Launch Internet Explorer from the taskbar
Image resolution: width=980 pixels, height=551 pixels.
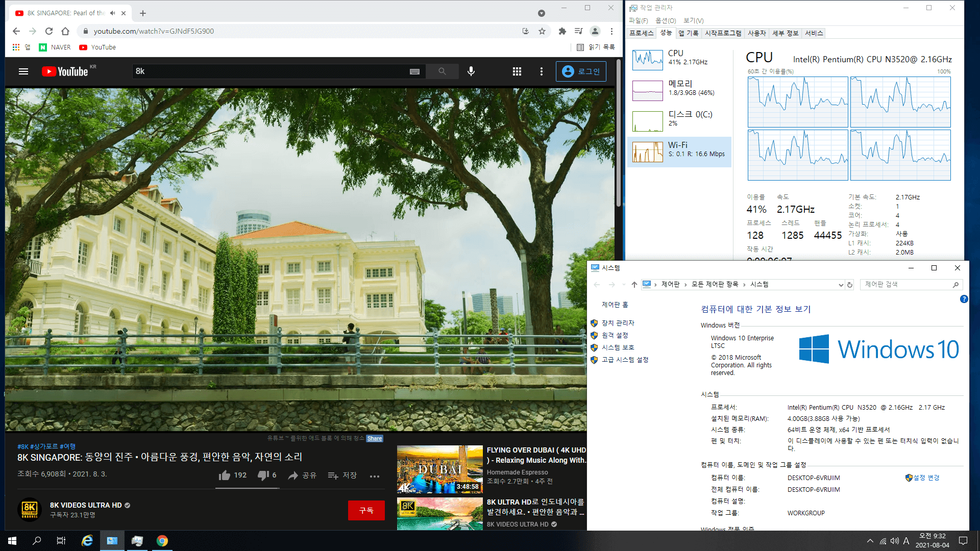[87, 541]
